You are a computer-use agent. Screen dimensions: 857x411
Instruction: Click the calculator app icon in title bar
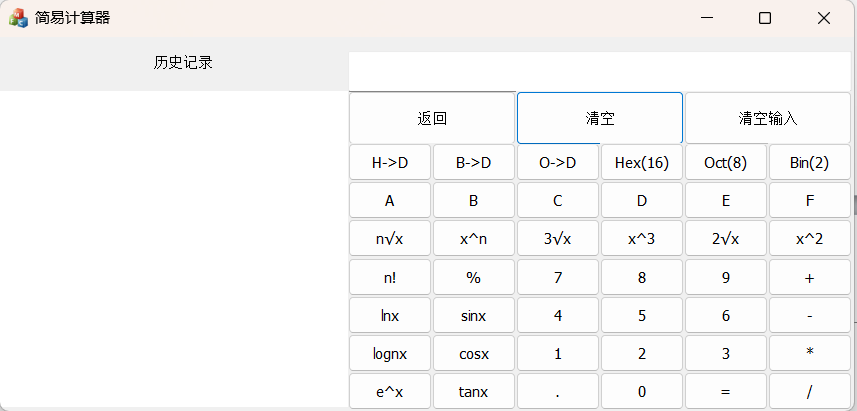(18, 18)
